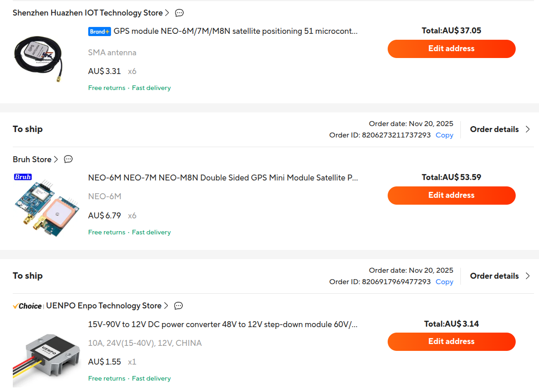Open the NEO-6M Double Sided GPS Mini Module title

pos(223,178)
